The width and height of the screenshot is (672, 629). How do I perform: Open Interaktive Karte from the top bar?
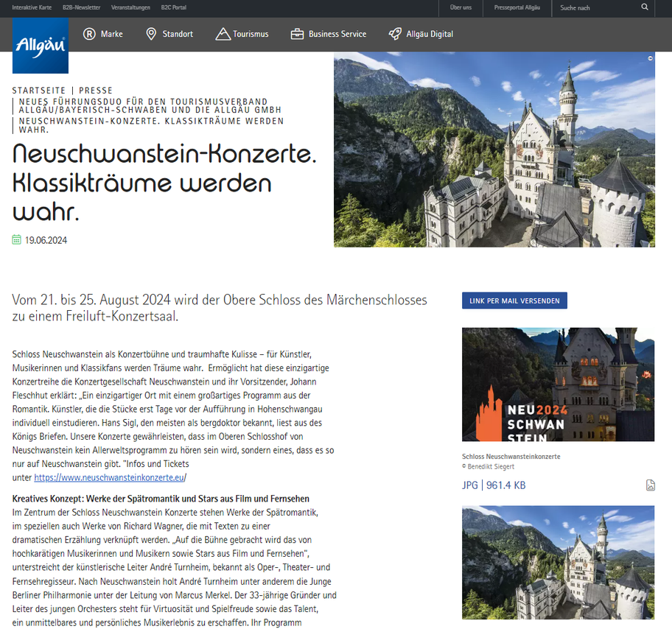32,7
